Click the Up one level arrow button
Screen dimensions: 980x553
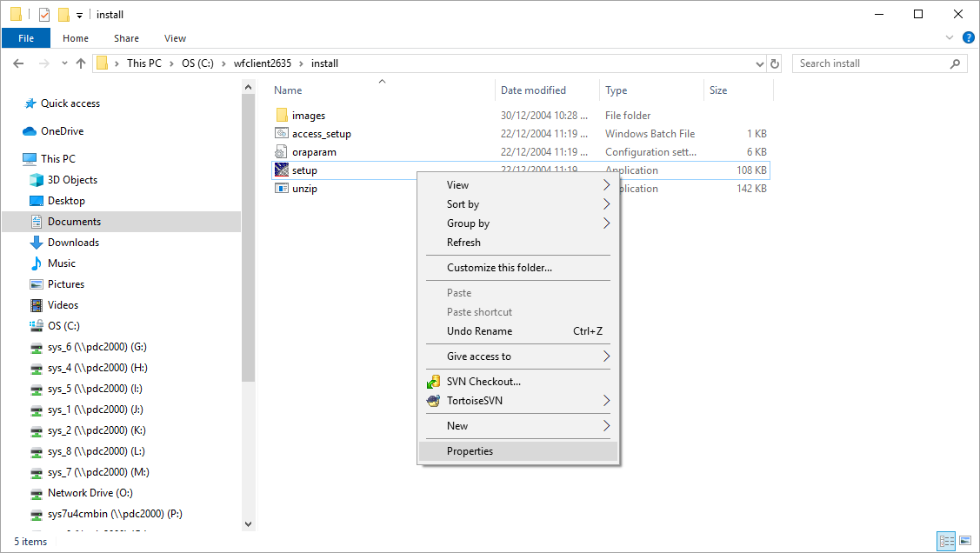coord(81,63)
